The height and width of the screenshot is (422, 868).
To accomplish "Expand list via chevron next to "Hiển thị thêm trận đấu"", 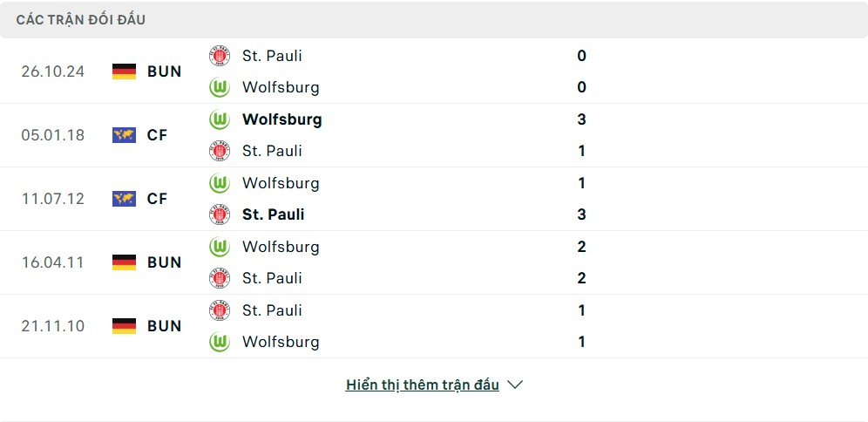I will 515,385.
